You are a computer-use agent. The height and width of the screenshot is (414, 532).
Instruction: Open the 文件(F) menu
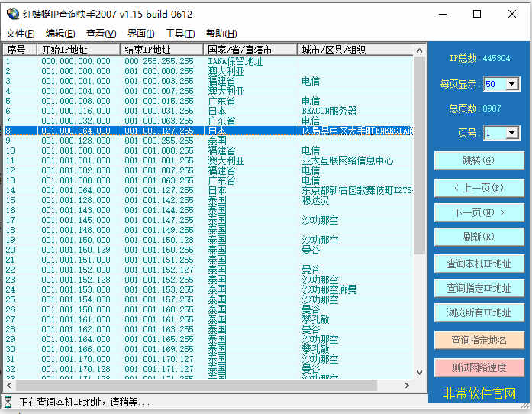click(x=21, y=34)
